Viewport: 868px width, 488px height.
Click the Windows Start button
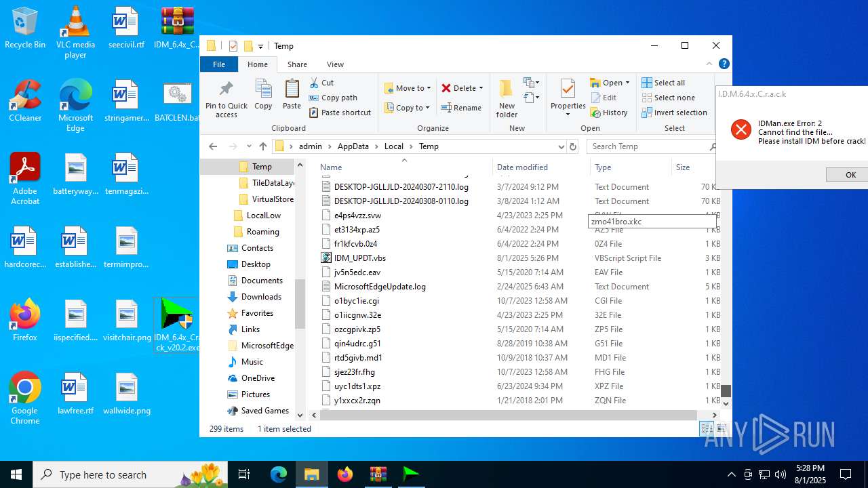tap(16, 474)
